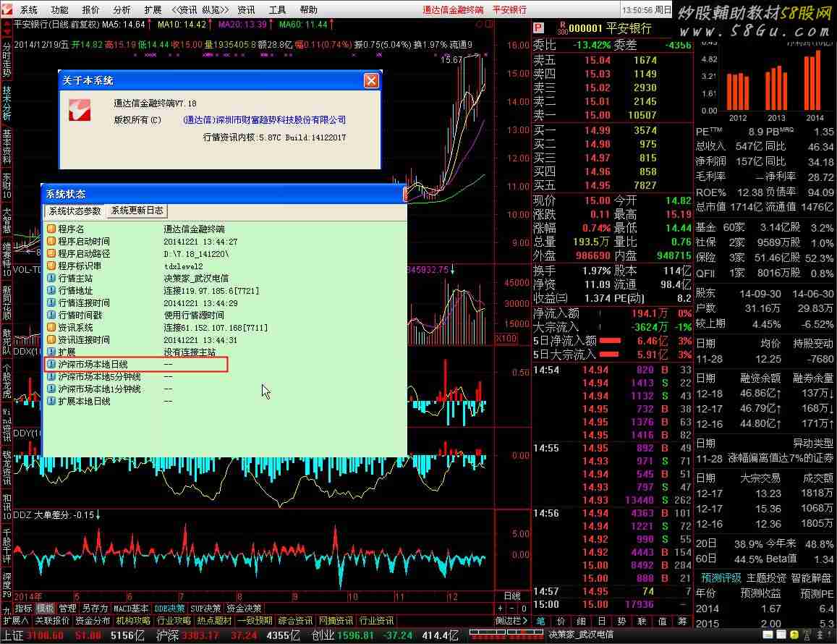Open the 工具 menu
This screenshot has width=837, height=644.
pyautogui.click(x=278, y=9)
